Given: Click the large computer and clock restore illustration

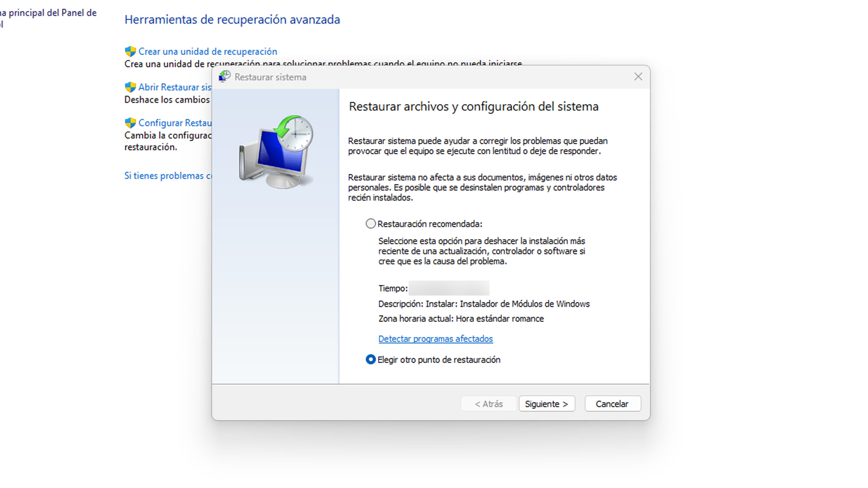Looking at the screenshot, I should pyautogui.click(x=276, y=152).
